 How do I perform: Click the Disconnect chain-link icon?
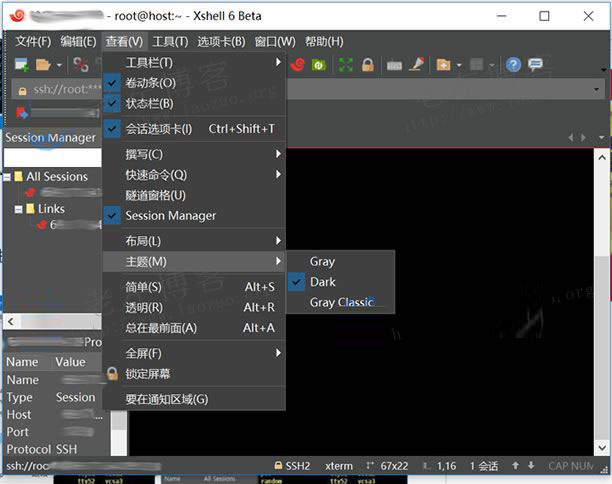80,64
